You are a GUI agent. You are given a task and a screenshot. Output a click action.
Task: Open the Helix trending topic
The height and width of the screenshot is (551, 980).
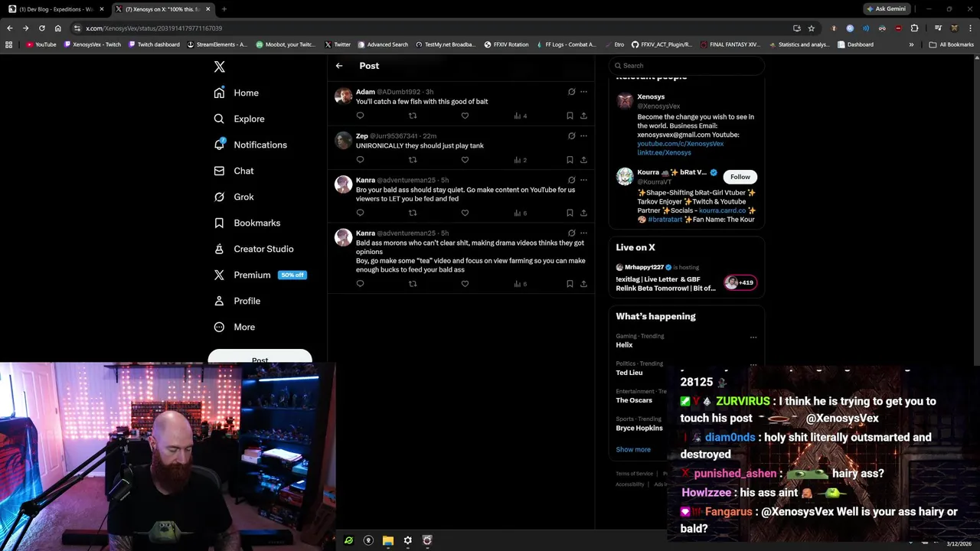624,345
